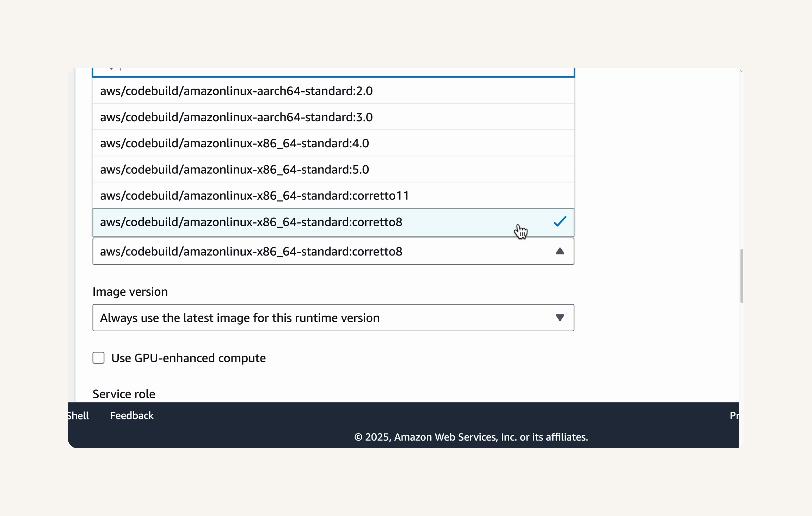Collapse the image dropdown via up-arrow
This screenshot has height=516, width=812.
point(560,251)
